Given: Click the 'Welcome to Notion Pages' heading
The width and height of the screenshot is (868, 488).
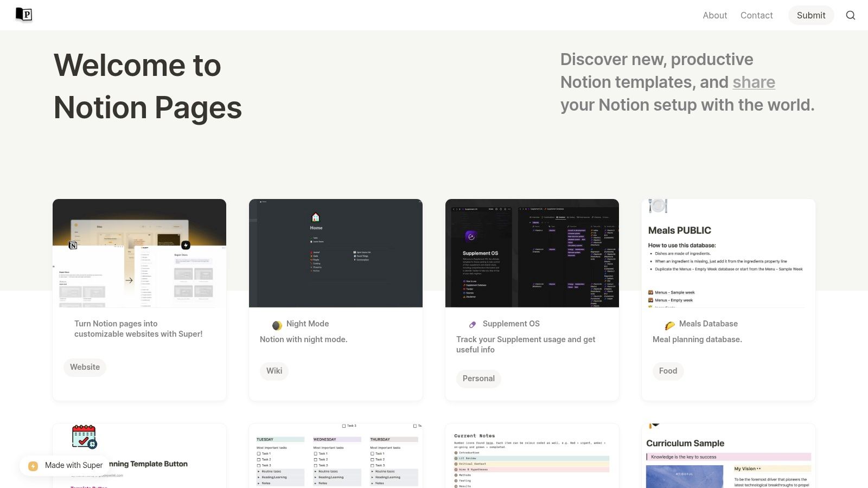Looking at the screenshot, I should (148, 86).
